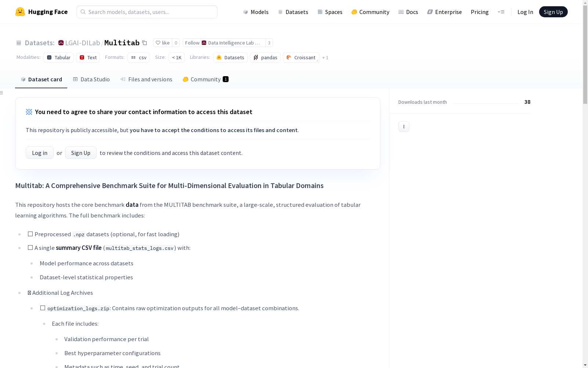
Task: Click the datasets stack icon beside 'Datasets:'
Action: 19,43
